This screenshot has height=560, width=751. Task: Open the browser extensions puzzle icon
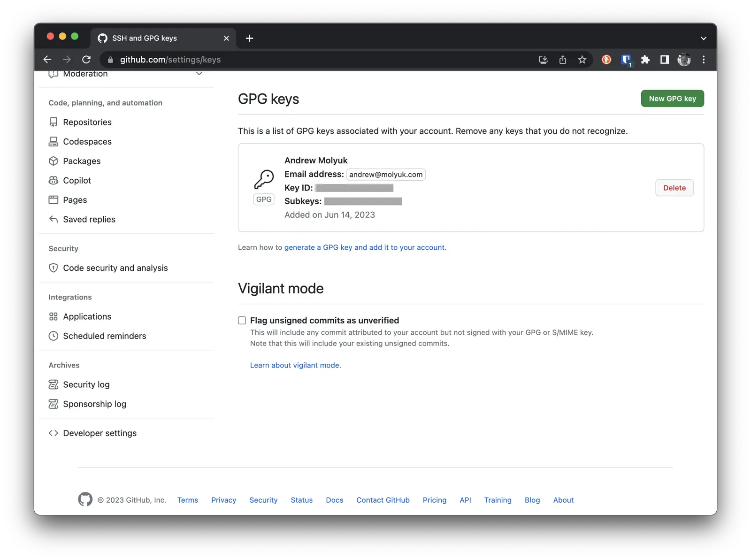(645, 60)
